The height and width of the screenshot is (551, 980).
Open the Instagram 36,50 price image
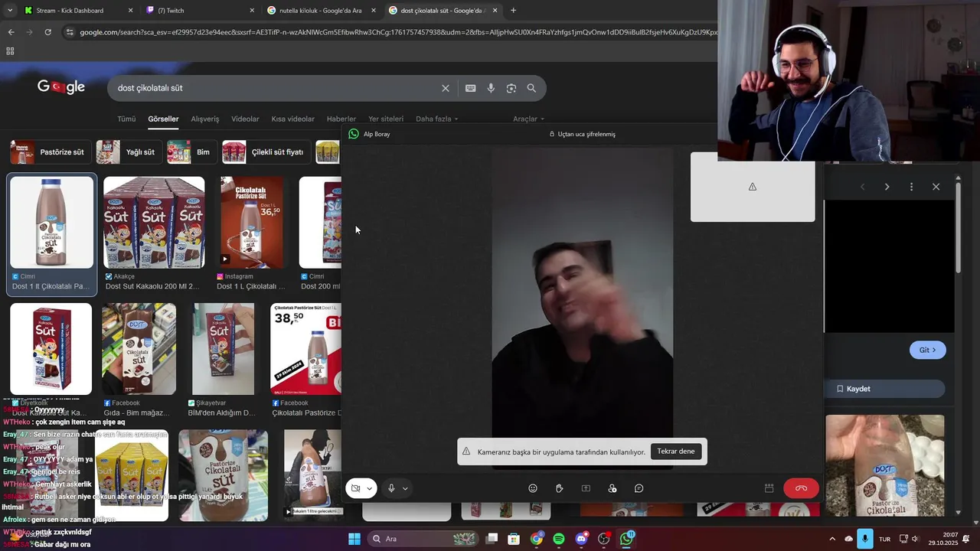[x=251, y=223]
